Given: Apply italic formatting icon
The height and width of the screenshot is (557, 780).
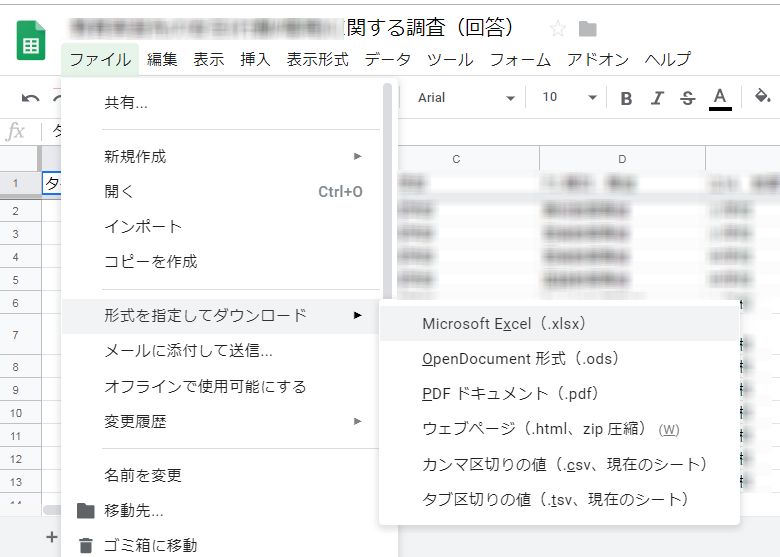Looking at the screenshot, I should [657, 98].
